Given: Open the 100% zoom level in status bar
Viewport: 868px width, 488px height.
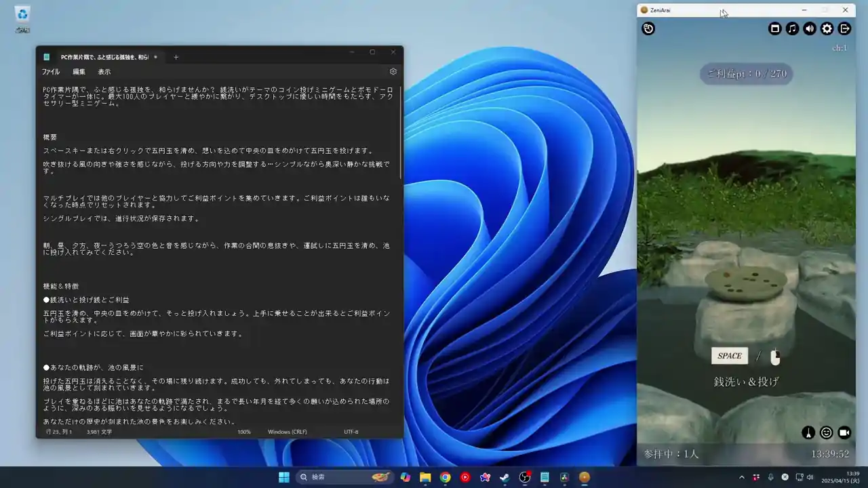Looking at the screenshot, I should tap(244, 432).
